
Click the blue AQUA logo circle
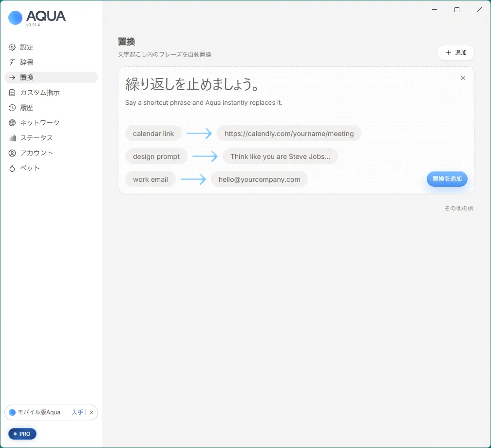click(16, 18)
